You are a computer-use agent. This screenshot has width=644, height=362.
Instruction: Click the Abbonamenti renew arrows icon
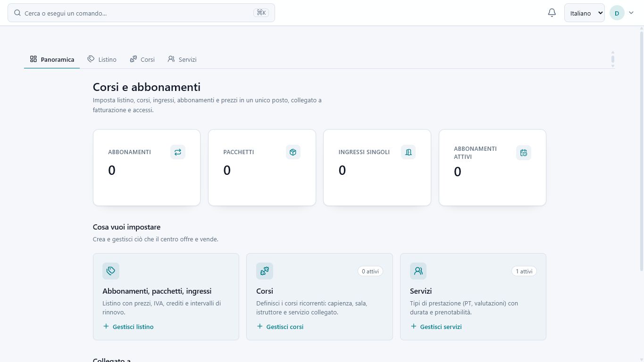click(178, 152)
